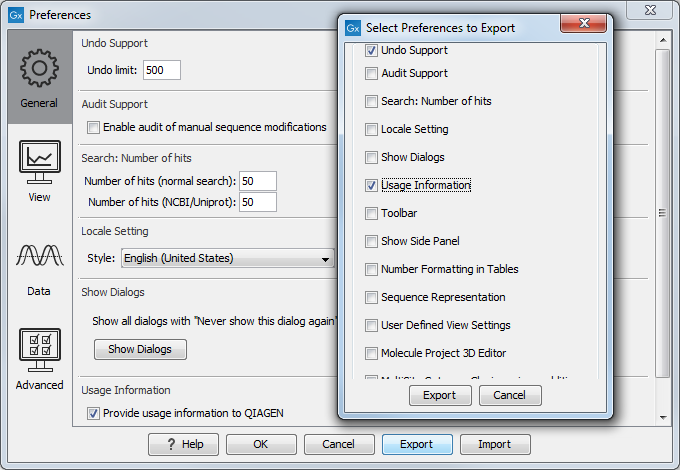Click the normal search hits field
This screenshot has height=470, width=680.
point(257,181)
